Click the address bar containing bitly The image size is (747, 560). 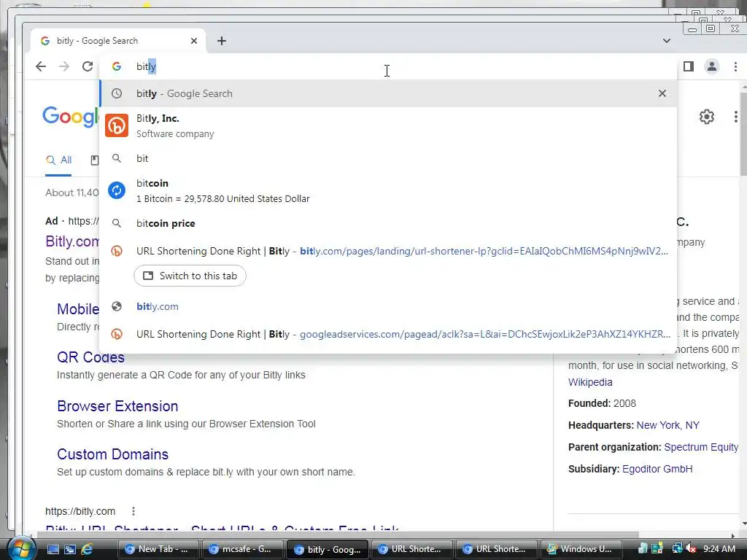coord(388,66)
